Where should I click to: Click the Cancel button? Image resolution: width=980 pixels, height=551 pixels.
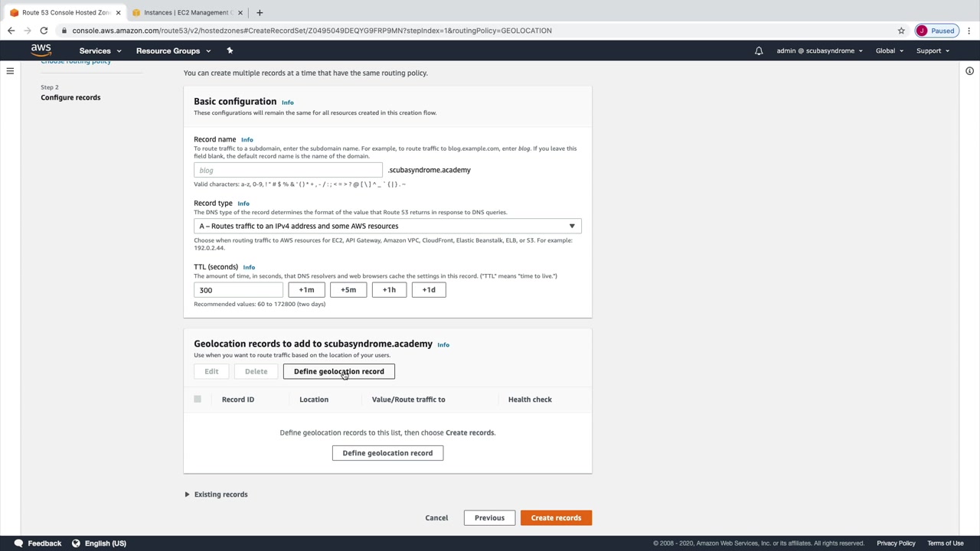pyautogui.click(x=436, y=518)
